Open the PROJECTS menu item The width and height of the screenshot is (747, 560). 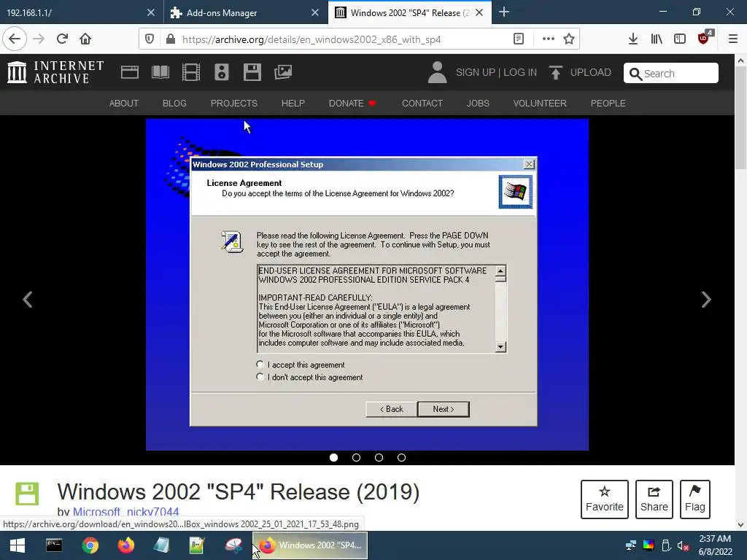(234, 104)
